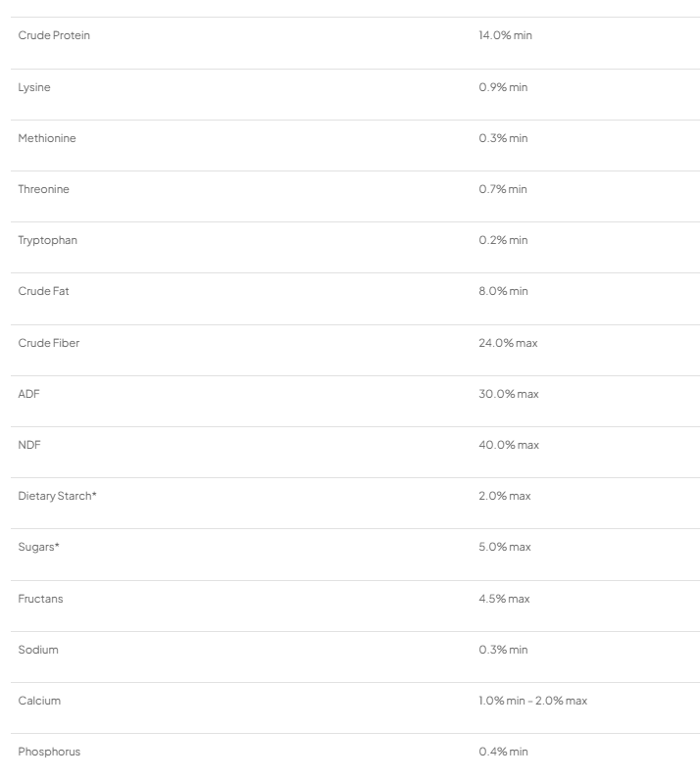This screenshot has height=779, width=700.
Task: Click the 14.0% min protein value
Action: (505, 36)
